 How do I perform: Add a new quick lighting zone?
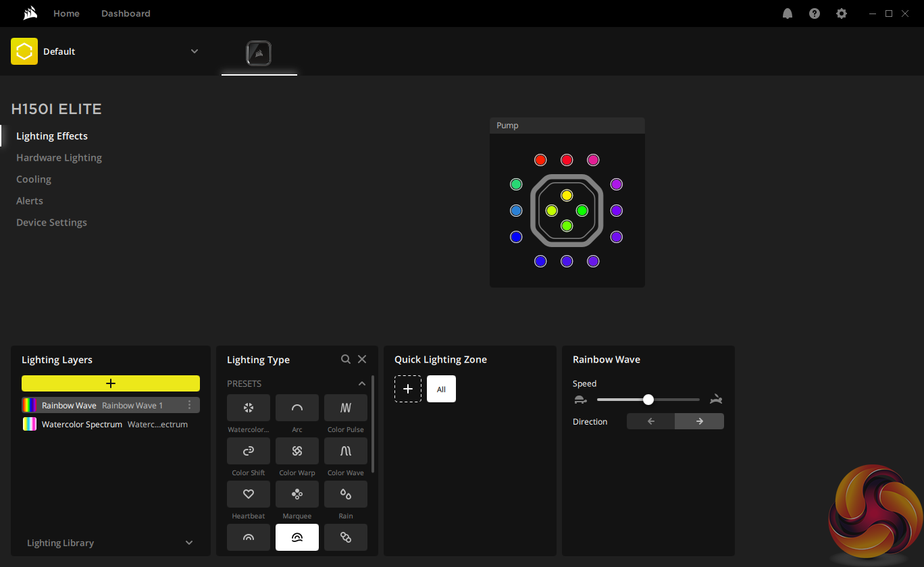tap(408, 389)
